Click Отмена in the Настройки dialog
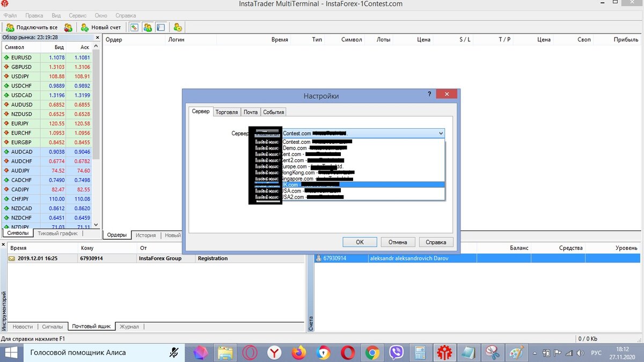Viewport: 644px width, 362px height. (398, 242)
